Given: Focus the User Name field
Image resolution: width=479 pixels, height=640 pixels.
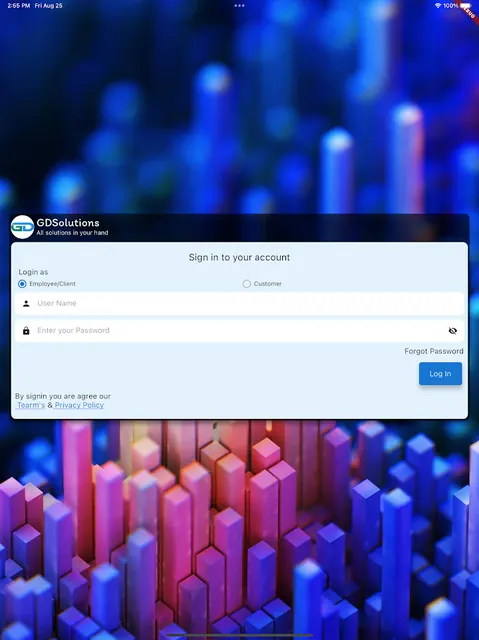Looking at the screenshot, I should pos(240,303).
